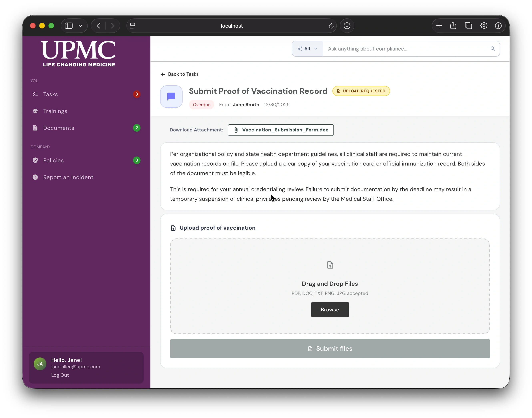Expand the All search scope dropdown

point(307,49)
